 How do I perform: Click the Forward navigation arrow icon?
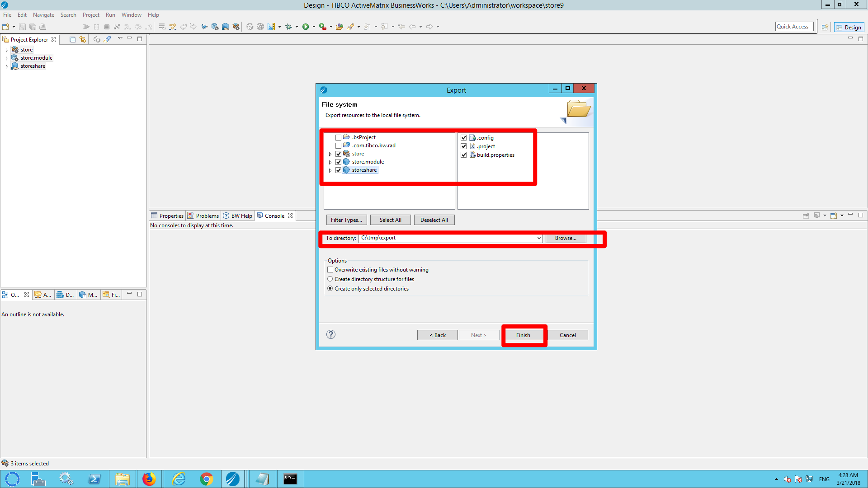[x=429, y=27]
